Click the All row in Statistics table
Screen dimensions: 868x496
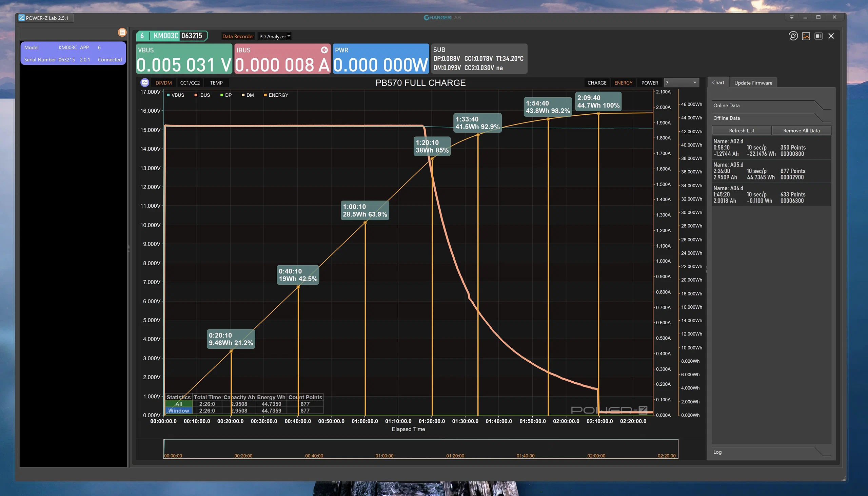(x=244, y=404)
